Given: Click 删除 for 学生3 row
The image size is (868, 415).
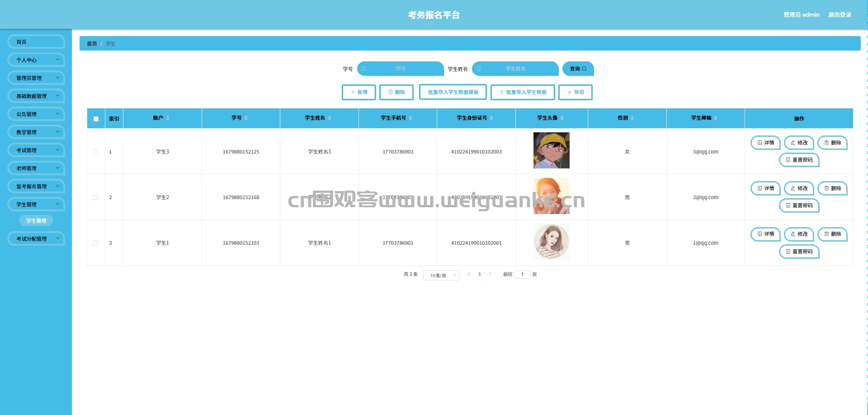Looking at the screenshot, I should pyautogui.click(x=833, y=143).
